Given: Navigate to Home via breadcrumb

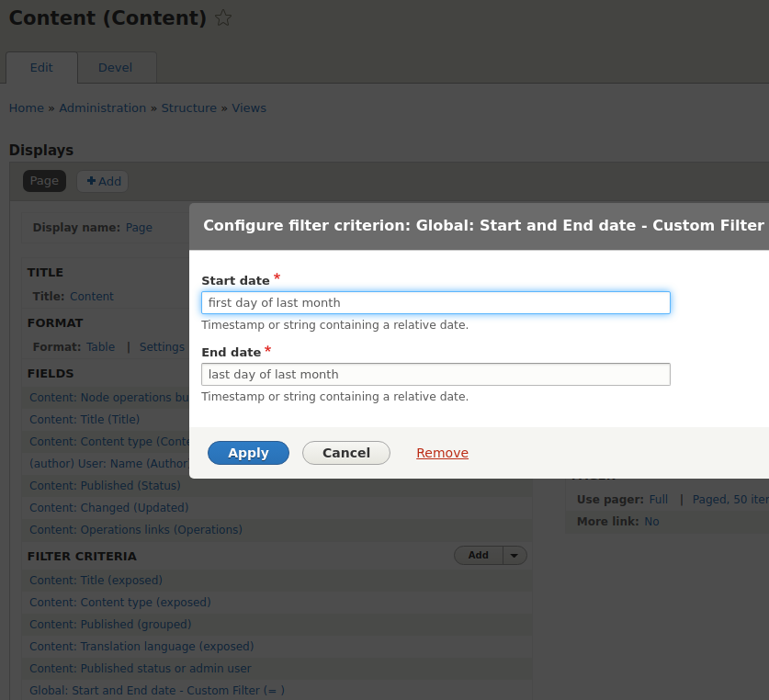Looking at the screenshot, I should click(x=26, y=107).
